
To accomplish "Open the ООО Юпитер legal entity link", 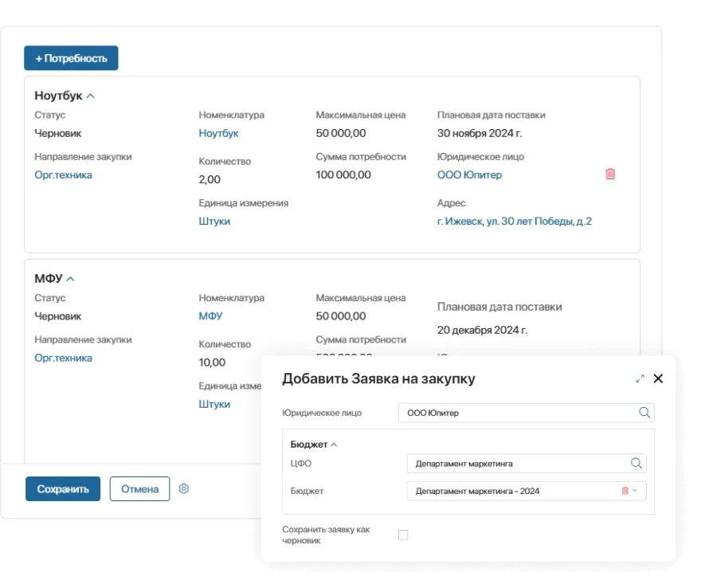I will (469, 175).
